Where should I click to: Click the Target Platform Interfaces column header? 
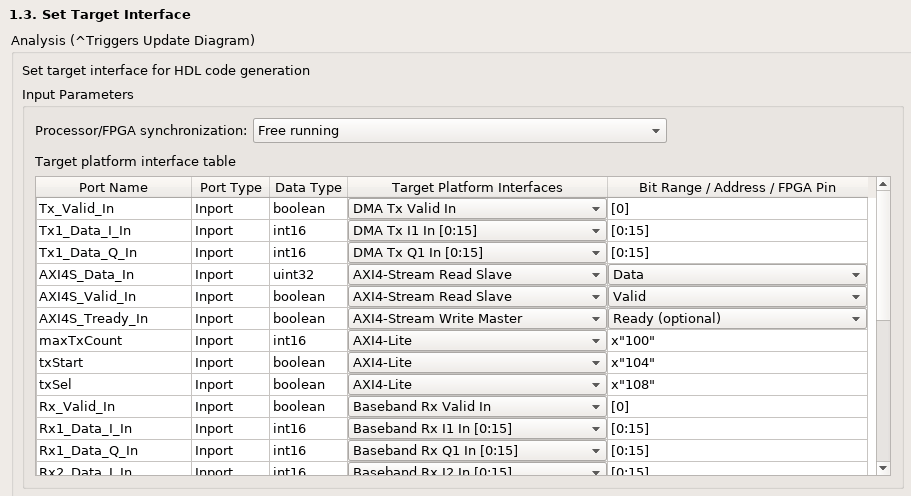476,187
